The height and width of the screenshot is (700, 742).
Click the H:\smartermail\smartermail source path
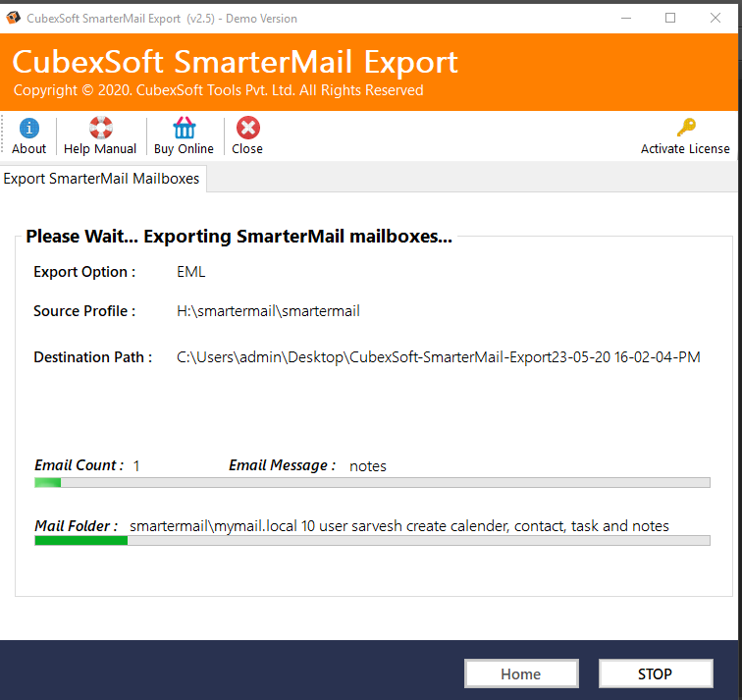click(x=268, y=311)
